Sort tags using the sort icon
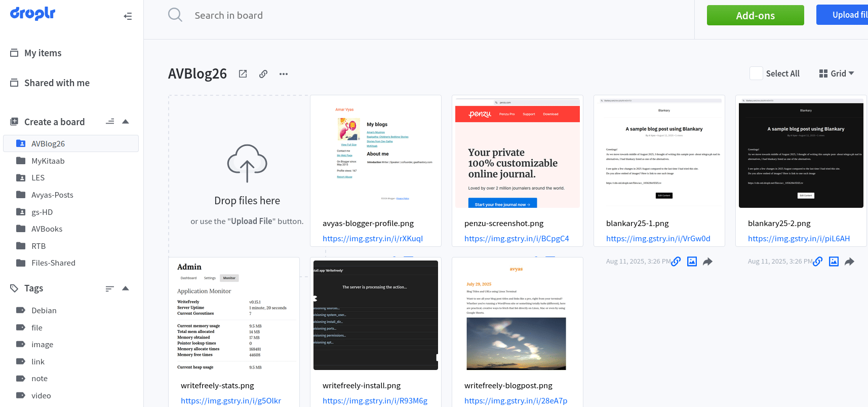The height and width of the screenshot is (407, 868). click(110, 288)
